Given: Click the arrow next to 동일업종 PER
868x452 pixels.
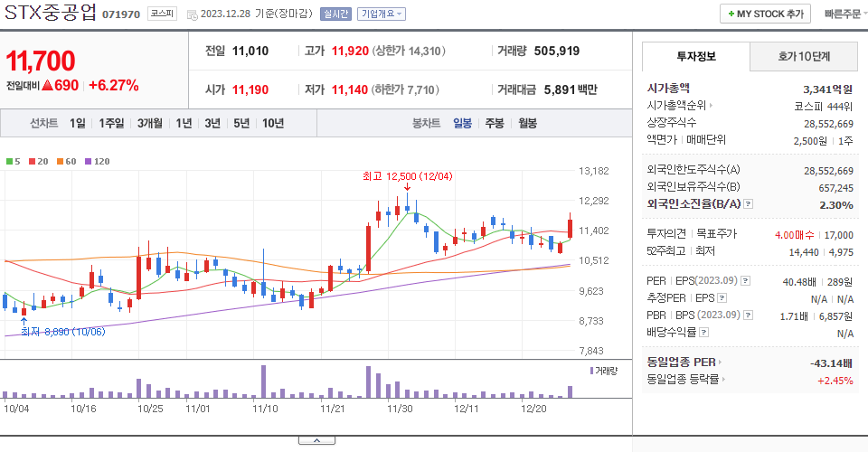Looking at the screenshot, I should pyautogui.click(x=720, y=363).
